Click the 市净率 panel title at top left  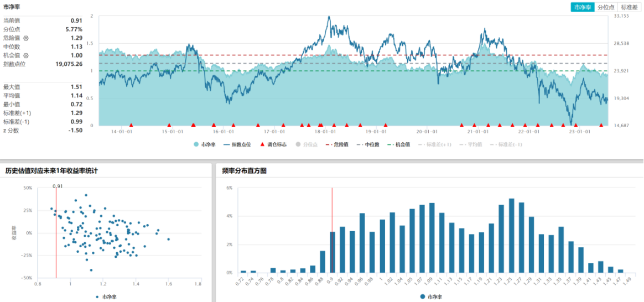[x=12, y=7]
